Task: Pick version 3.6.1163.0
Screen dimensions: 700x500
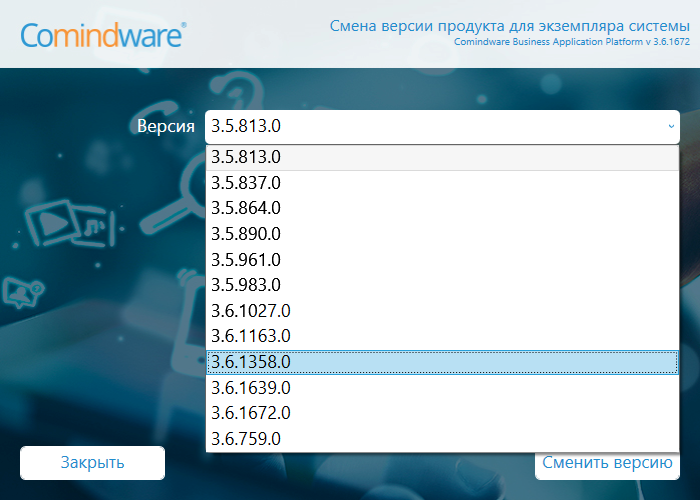Action: point(442,336)
